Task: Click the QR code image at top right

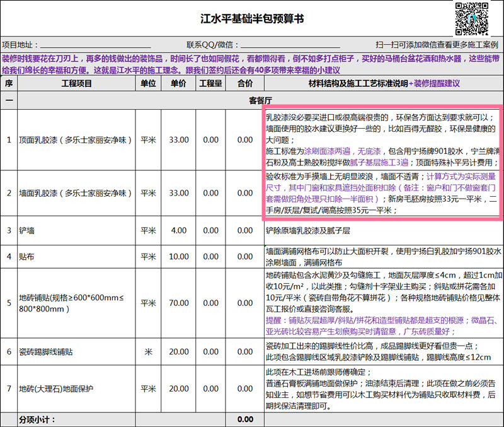Action: pyautogui.click(x=472, y=18)
